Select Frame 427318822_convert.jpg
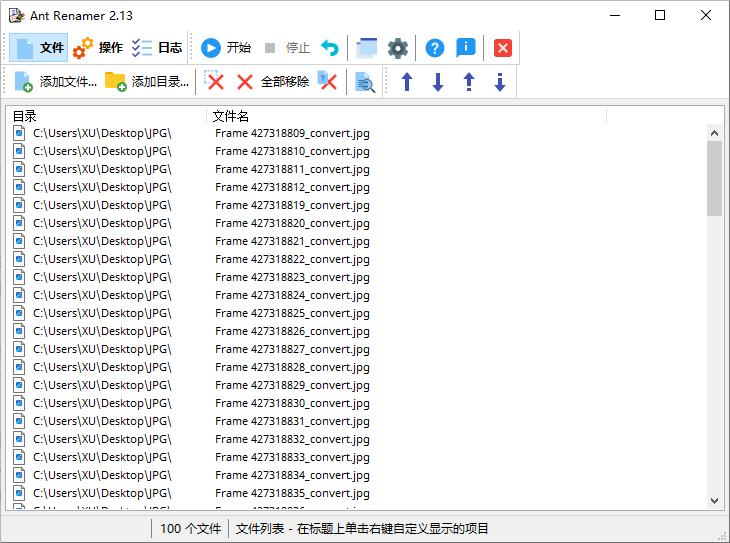The image size is (730, 543). (292, 259)
